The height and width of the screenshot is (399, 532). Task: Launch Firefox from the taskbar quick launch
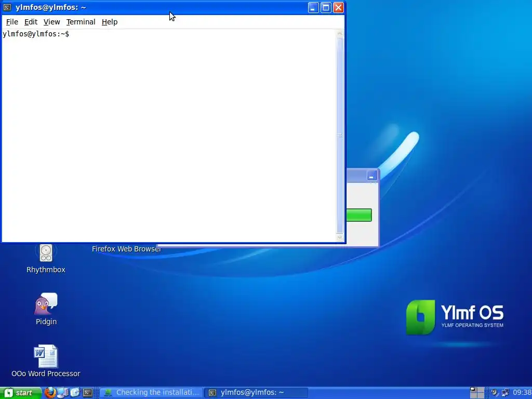(x=50, y=393)
